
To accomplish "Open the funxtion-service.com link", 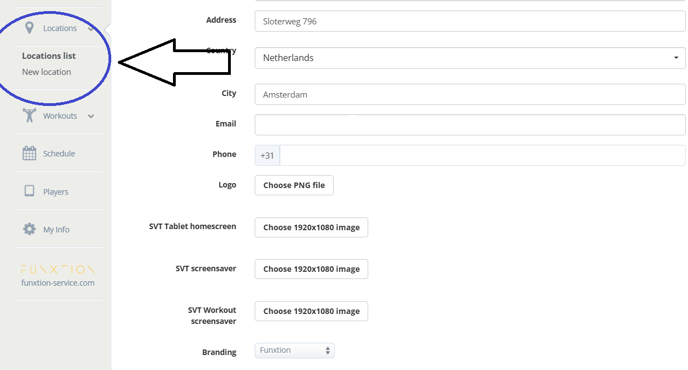I will [x=57, y=283].
